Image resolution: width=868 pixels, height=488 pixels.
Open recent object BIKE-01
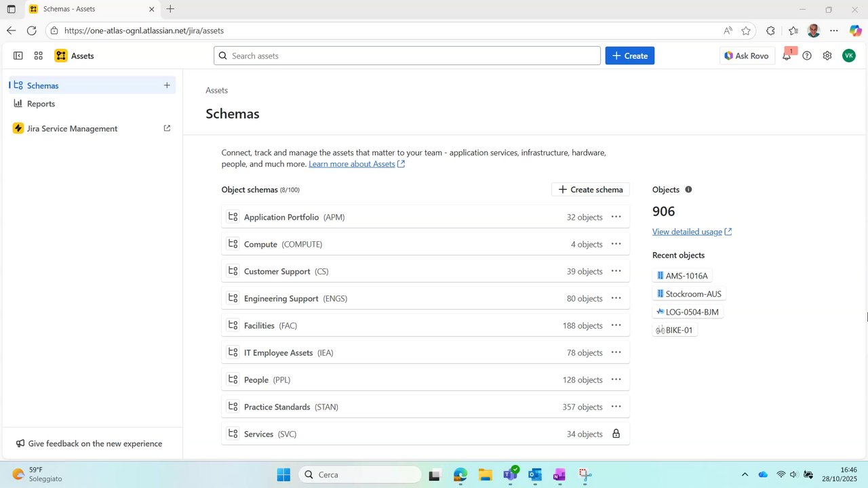(x=675, y=330)
